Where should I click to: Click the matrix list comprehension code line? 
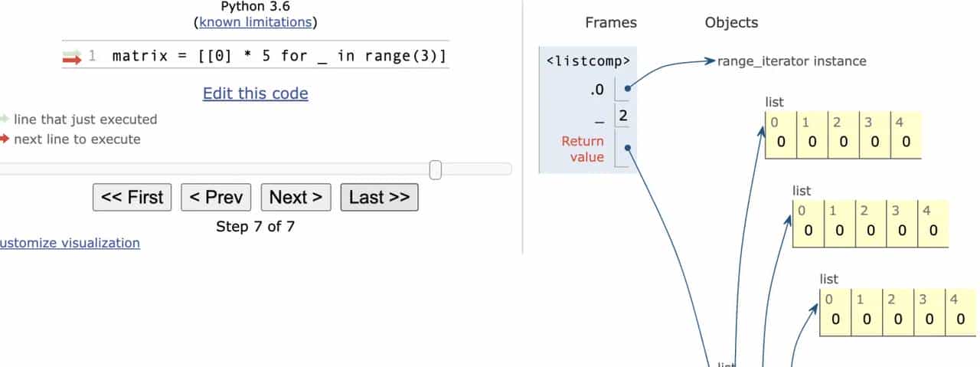(279, 56)
